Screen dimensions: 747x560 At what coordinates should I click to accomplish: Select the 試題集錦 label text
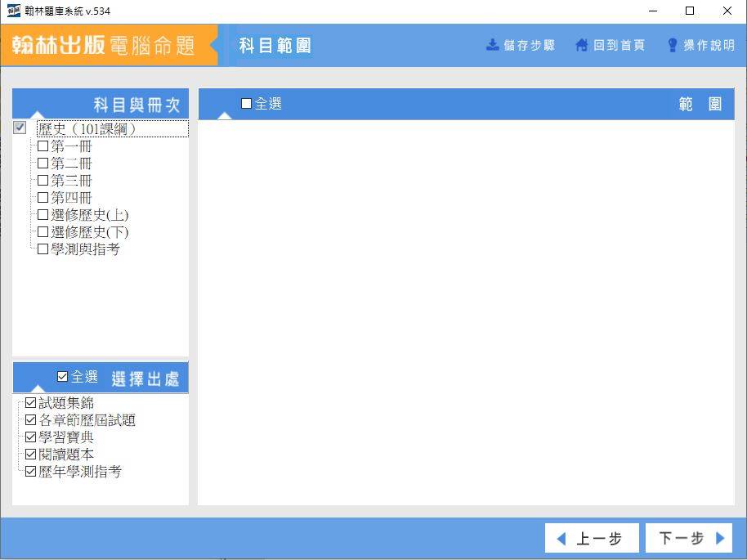tap(66, 403)
